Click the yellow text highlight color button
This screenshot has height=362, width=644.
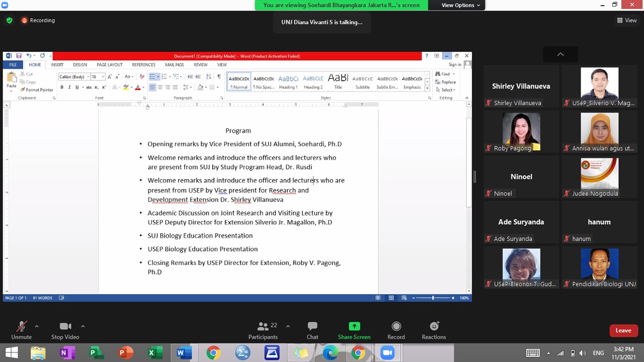(x=126, y=87)
